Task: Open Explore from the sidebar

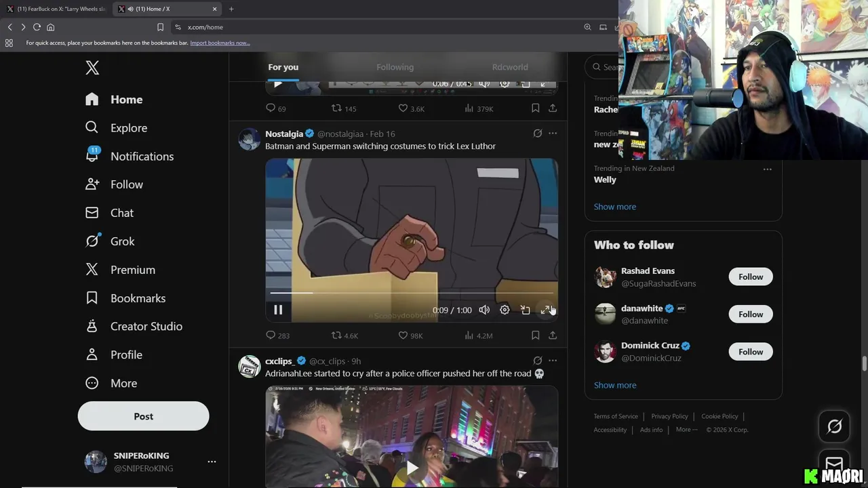Action: (x=116, y=128)
